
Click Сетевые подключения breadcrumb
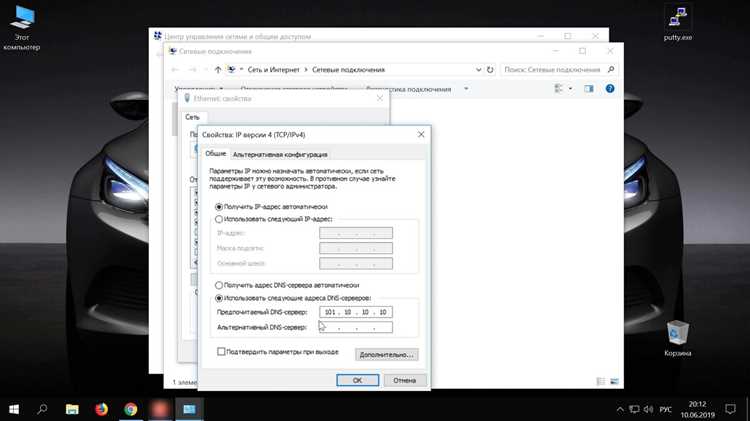(x=348, y=70)
